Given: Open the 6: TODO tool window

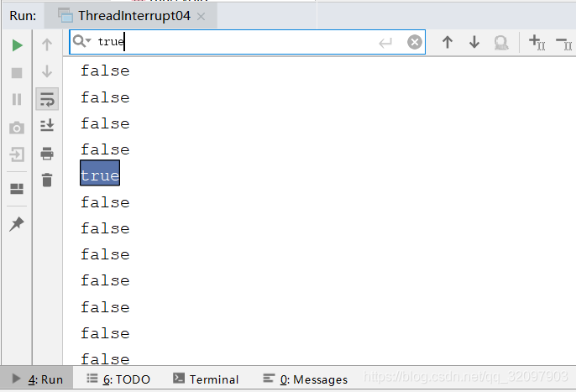Looking at the screenshot, I should pos(118,379).
